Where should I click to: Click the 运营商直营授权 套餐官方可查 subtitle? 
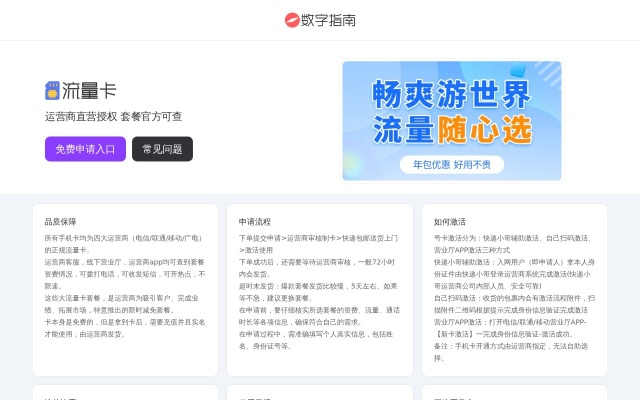tap(113, 117)
